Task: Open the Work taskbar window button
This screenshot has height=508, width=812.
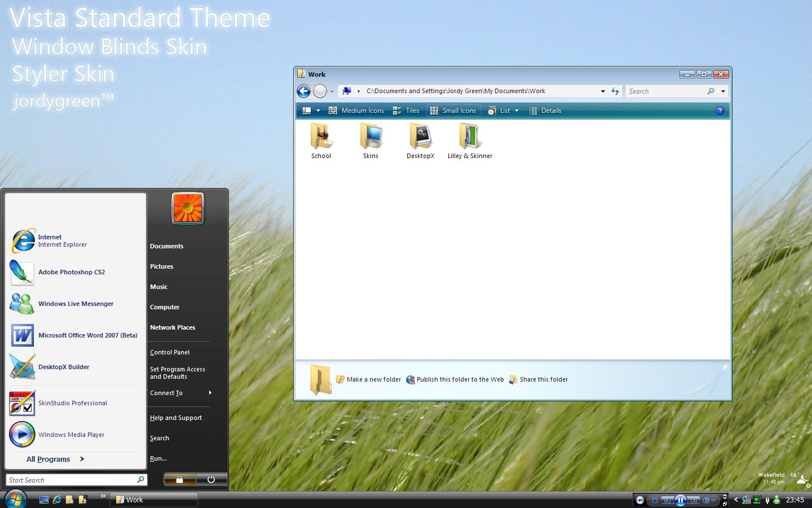Action: pyautogui.click(x=153, y=500)
